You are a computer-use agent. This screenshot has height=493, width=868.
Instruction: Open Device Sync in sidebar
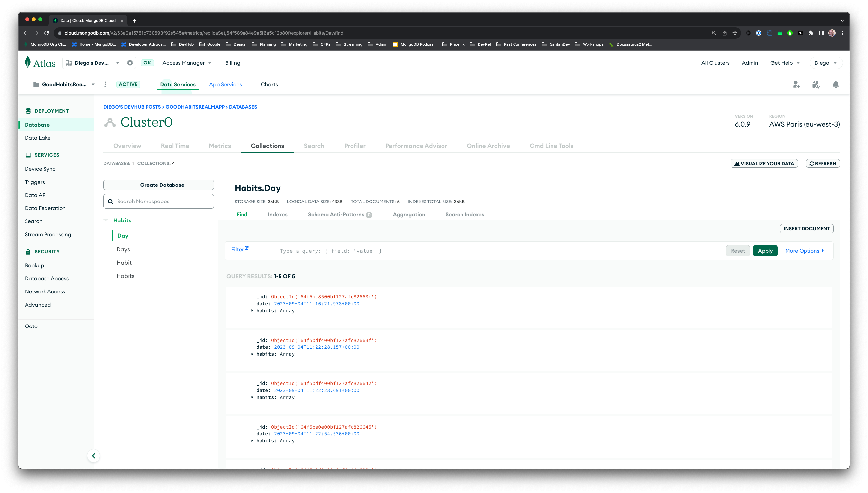[40, 168]
